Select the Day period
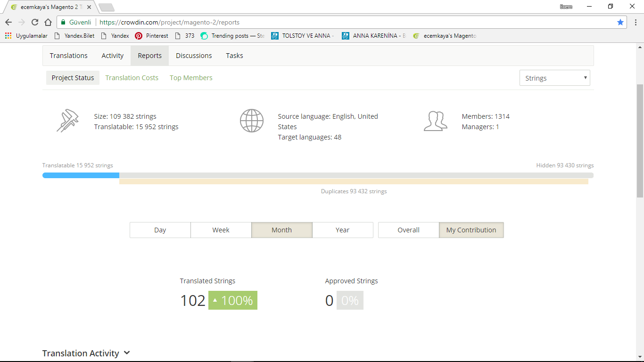 160,230
